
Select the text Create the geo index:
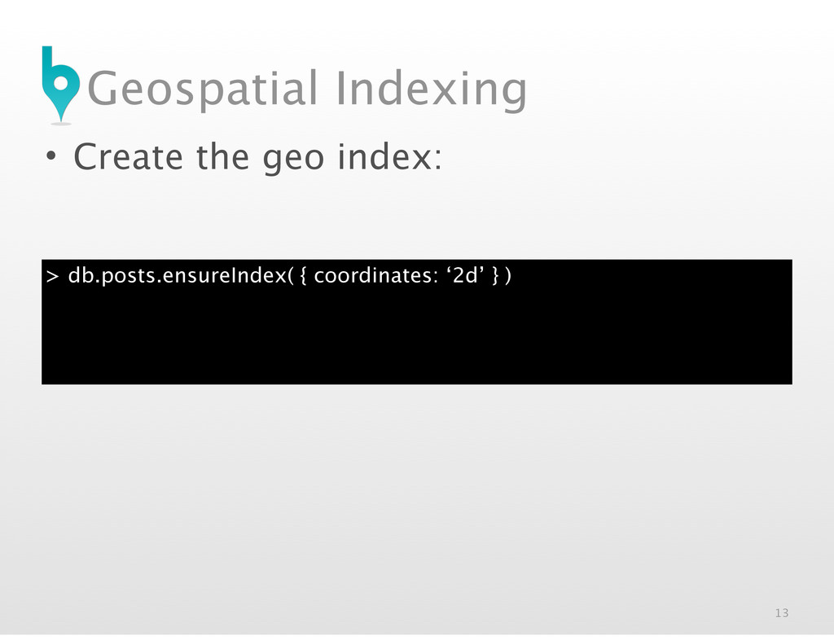(257, 158)
